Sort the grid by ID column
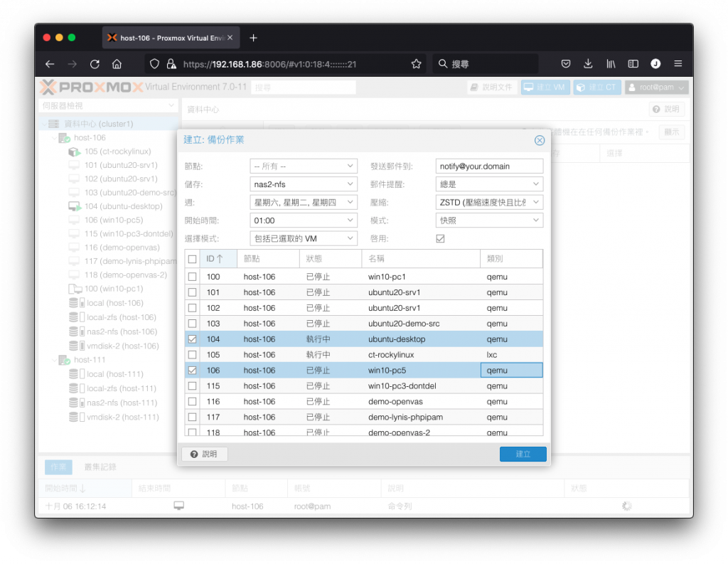The height and width of the screenshot is (564, 728). 219,259
